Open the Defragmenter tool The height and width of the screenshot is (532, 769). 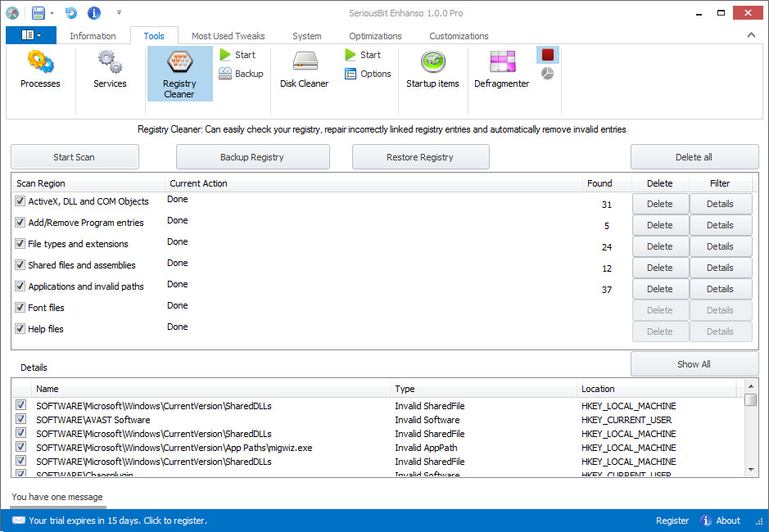click(x=502, y=70)
